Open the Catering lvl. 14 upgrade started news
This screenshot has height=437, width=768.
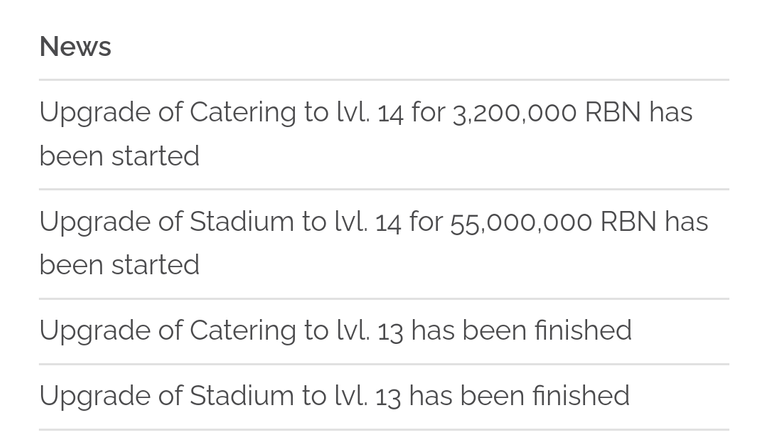point(384,134)
